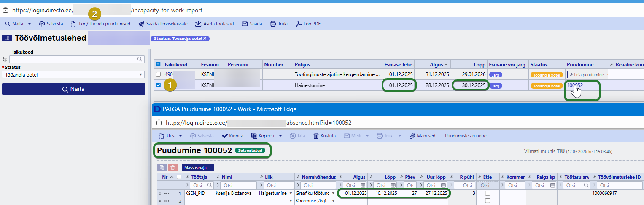Open the Staatus dropdown showing Tööandja ootel
Screen dimensions: 644x205
pos(73,75)
